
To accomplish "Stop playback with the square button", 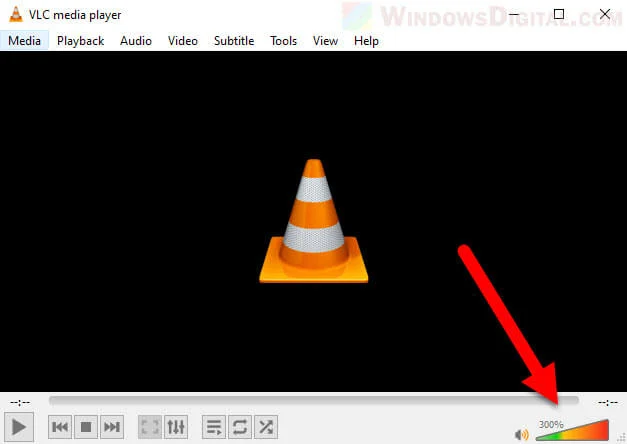I will [x=86, y=427].
